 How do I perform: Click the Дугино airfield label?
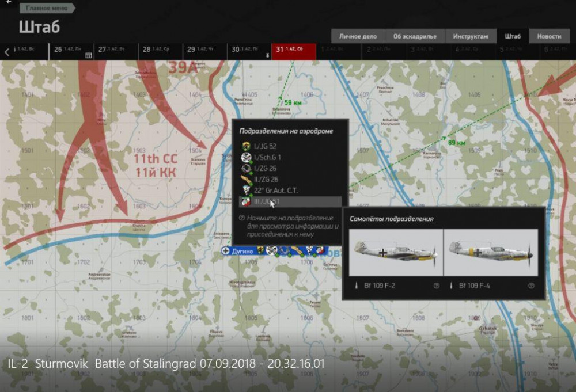[x=242, y=251]
